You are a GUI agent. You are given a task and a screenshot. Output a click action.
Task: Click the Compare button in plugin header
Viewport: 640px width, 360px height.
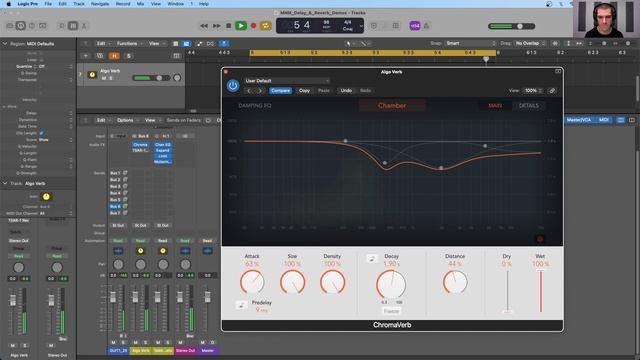click(280, 91)
